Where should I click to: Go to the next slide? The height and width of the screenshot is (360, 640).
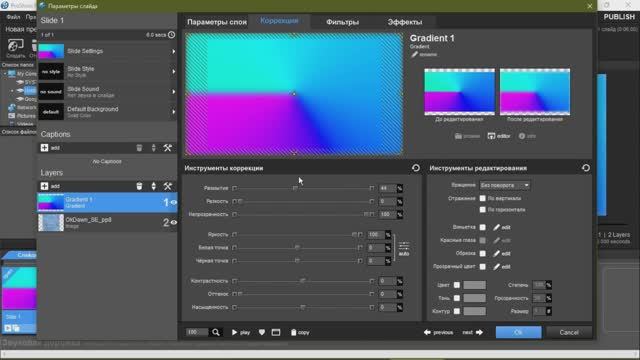[x=473, y=332]
